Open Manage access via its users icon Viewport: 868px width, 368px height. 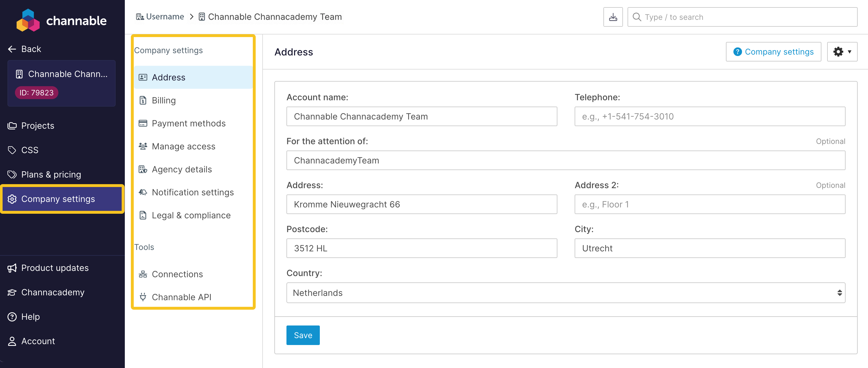tap(143, 146)
